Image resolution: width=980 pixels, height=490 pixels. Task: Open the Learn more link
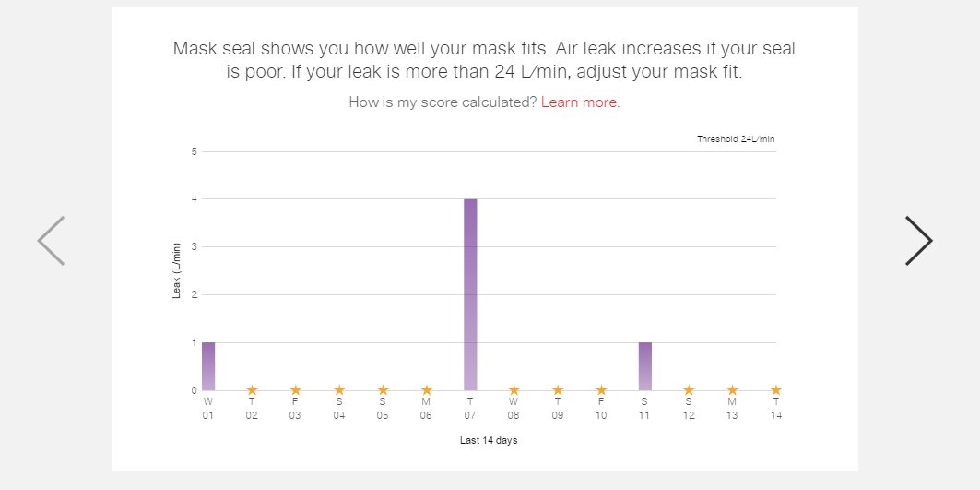point(581,102)
